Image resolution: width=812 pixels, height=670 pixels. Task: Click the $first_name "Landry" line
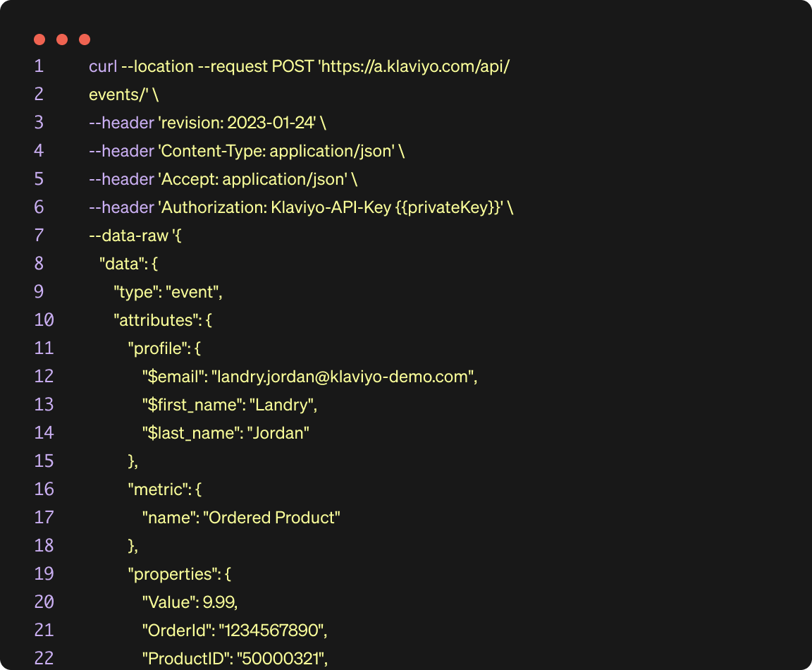point(229,405)
